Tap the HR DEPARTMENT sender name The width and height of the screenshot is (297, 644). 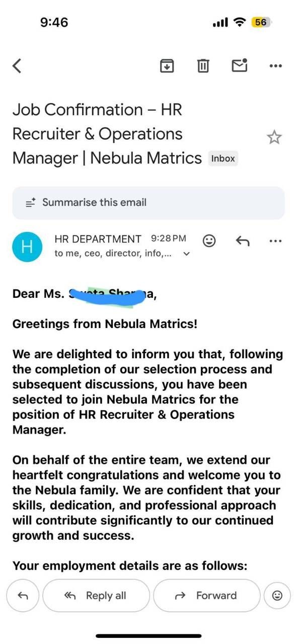[98, 239]
